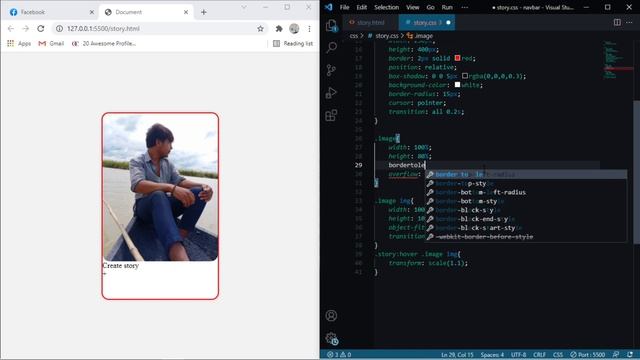This screenshot has width=640, height=360.
Task: Open the Chrome tab search dropdown
Action: tap(244, 7)
